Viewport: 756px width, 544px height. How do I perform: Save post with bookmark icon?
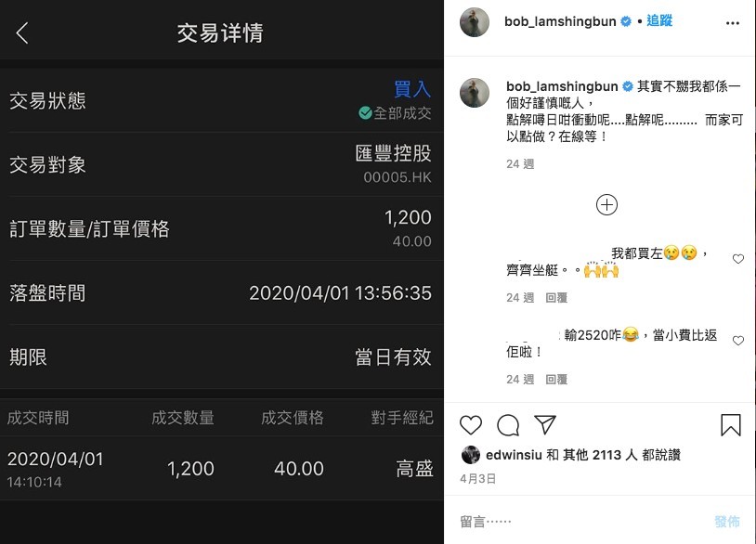[x=730, y=425]
